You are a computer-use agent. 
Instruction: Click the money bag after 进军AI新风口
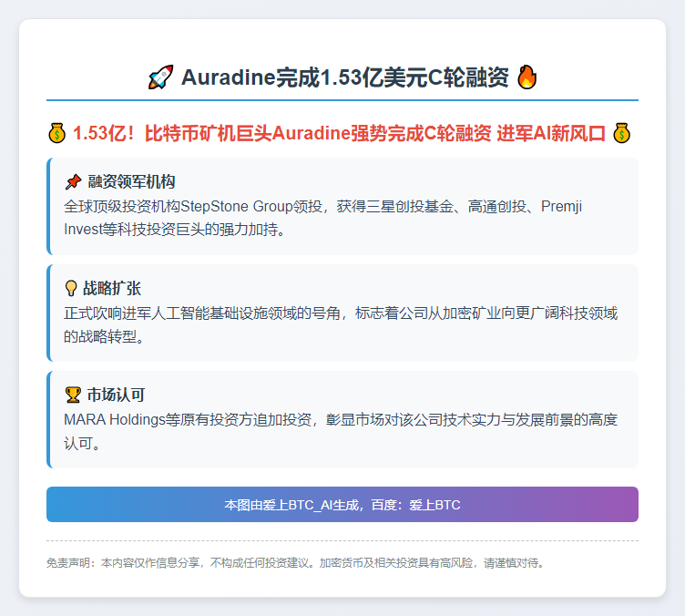(x=621, y=133)
